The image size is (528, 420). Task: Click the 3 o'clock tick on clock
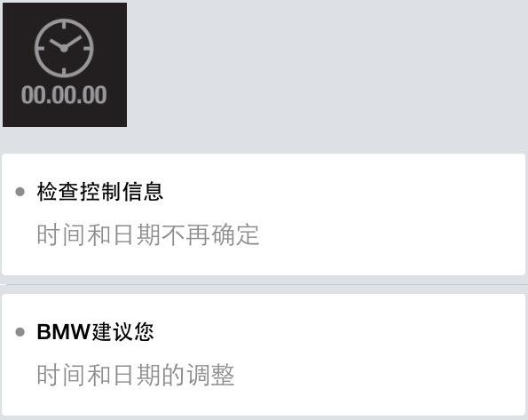click(x=88, y=49)
